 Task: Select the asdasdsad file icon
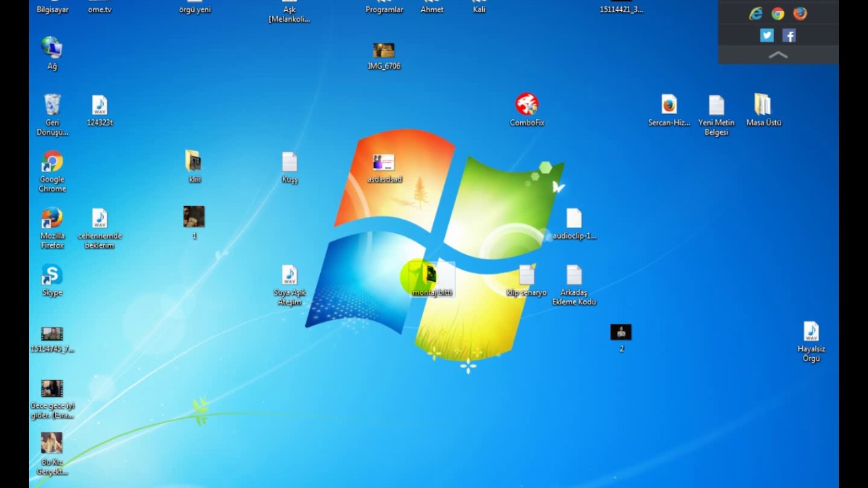[384, 163]
